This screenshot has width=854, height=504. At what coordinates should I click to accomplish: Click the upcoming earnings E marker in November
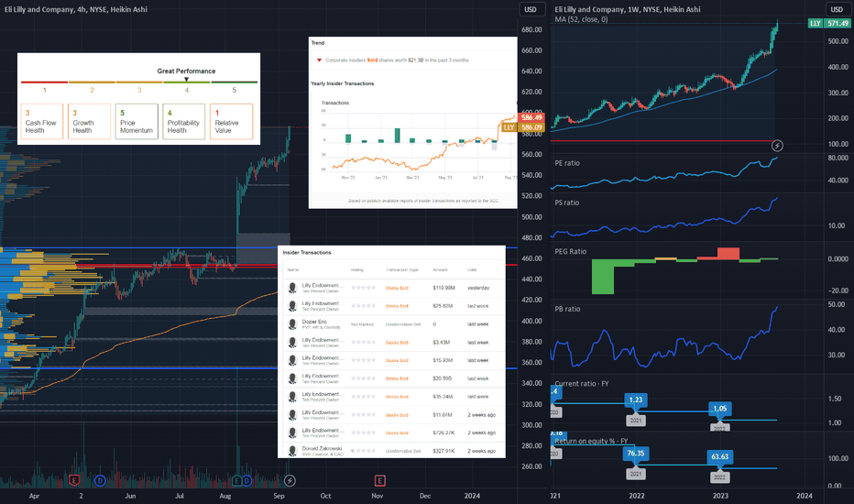point(379,480)
